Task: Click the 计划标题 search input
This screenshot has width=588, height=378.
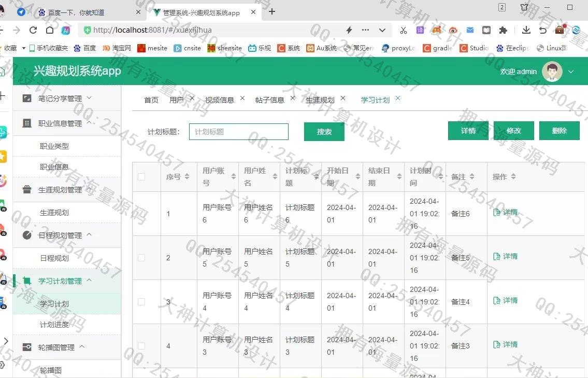Action: [x=238, y=132]
